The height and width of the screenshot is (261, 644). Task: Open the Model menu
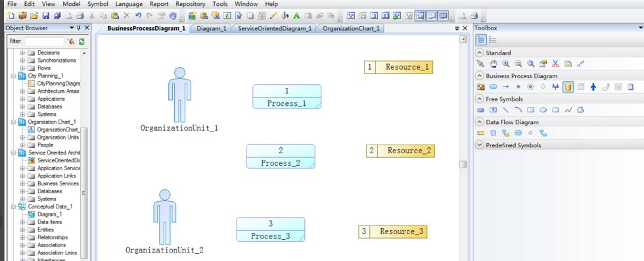(x=72, y=4)
